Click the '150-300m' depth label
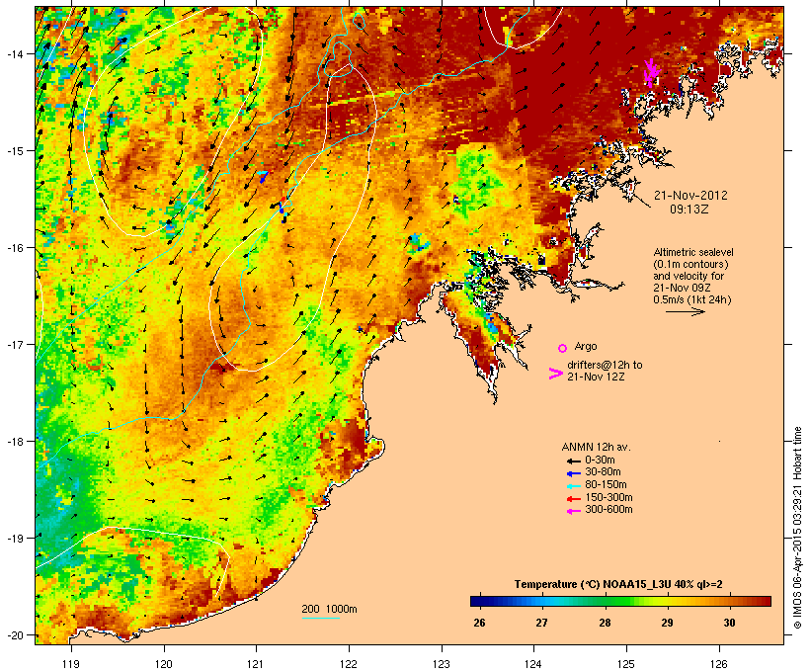 pos(608,498)
